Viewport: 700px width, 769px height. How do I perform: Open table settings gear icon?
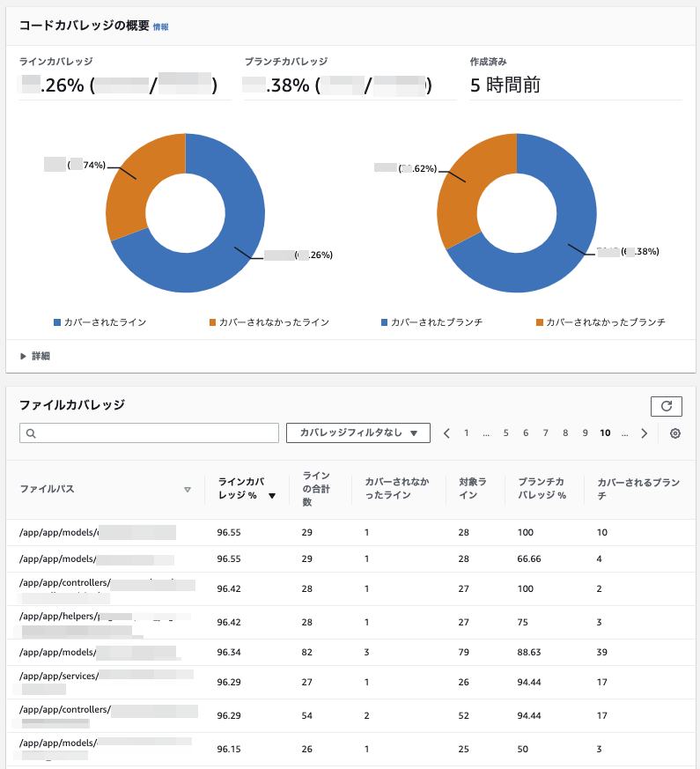tap(675, 433)
